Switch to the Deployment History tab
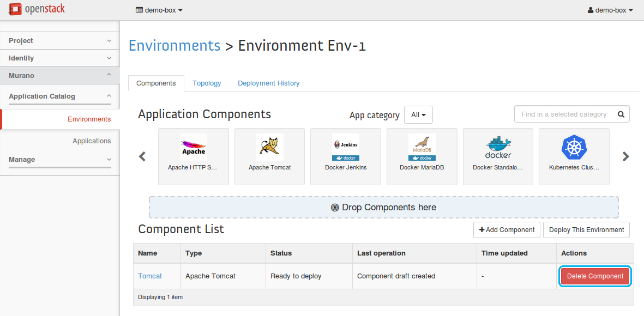 [x=268, y=83]
